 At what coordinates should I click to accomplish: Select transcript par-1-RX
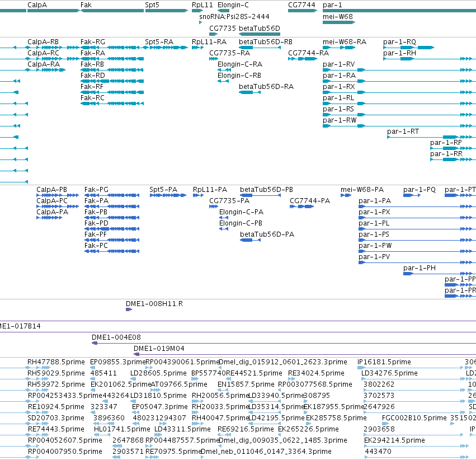pos(399,92)
